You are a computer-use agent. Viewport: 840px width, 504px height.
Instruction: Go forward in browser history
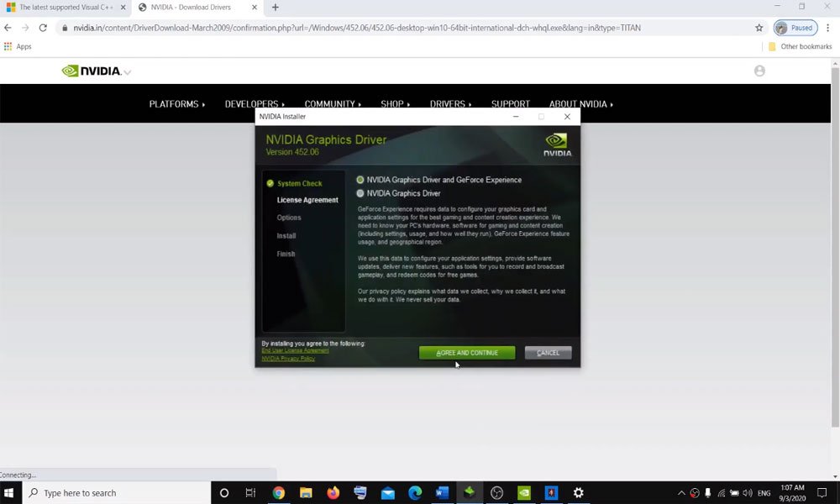(x=25, y=28)
